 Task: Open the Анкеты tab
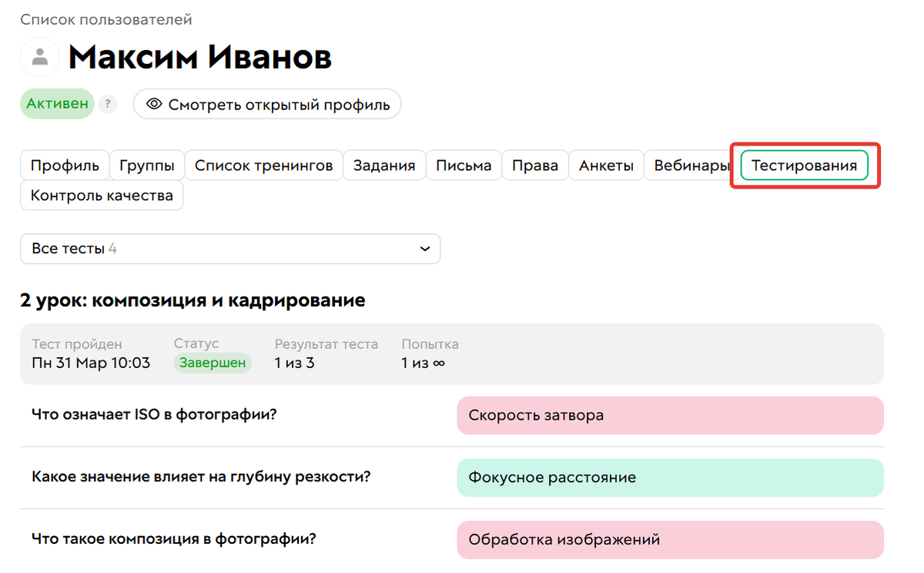(x=606, y=164)
